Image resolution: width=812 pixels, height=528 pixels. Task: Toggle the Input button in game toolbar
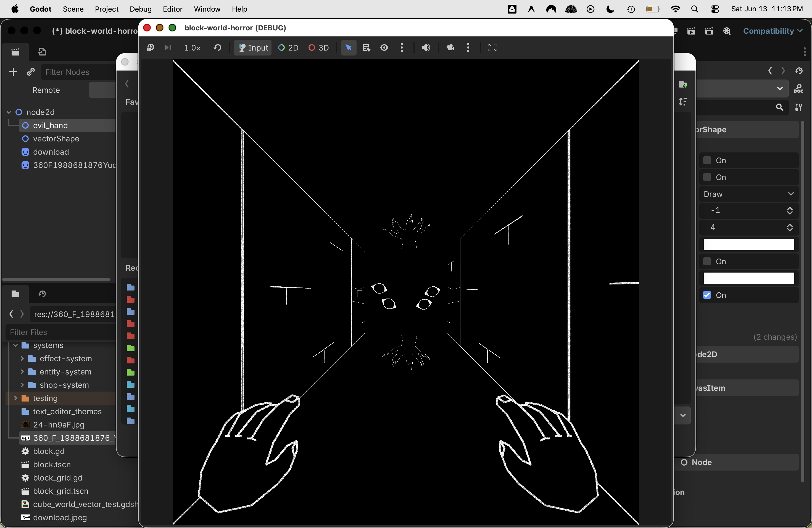click(253, 48)
